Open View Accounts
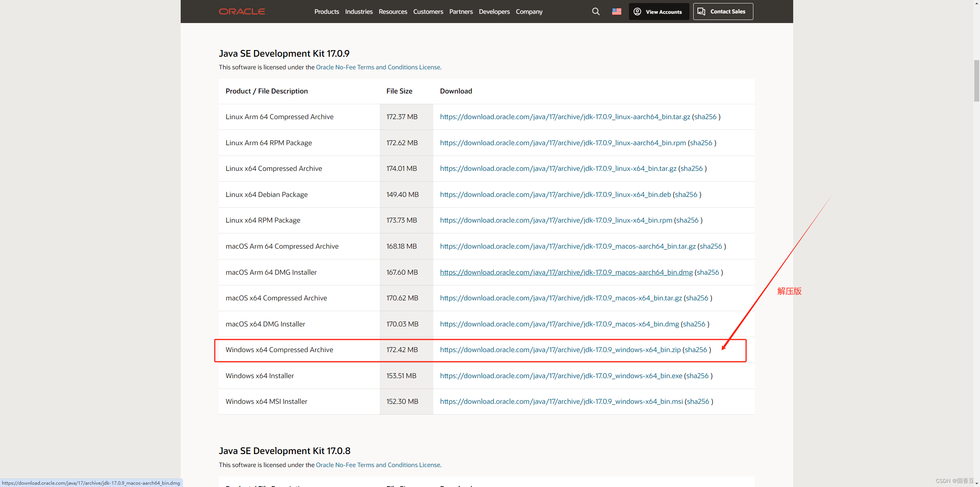 tap(658, 11)
